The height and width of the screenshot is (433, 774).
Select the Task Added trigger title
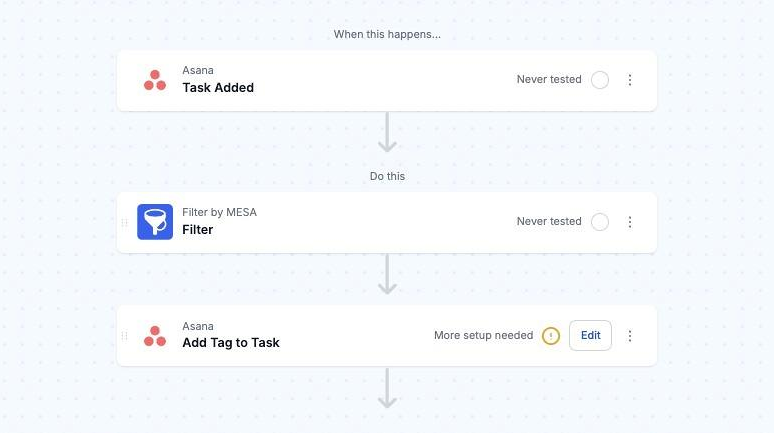(218, 88)
